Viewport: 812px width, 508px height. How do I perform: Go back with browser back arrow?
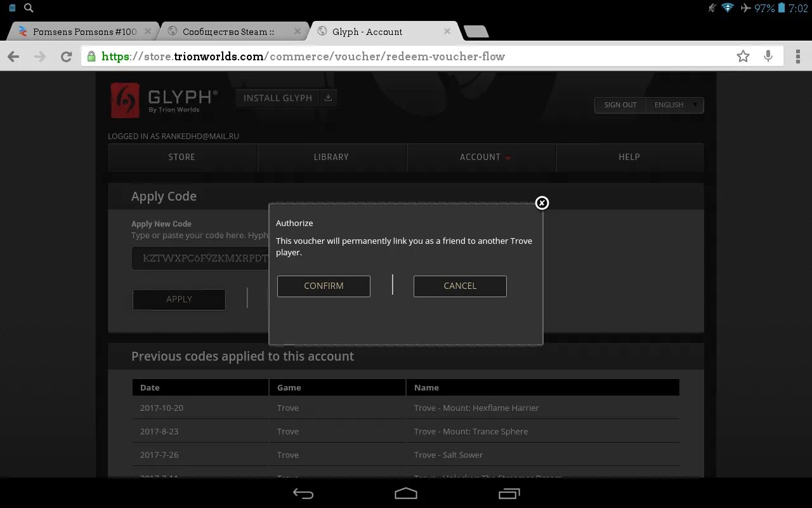13,57
